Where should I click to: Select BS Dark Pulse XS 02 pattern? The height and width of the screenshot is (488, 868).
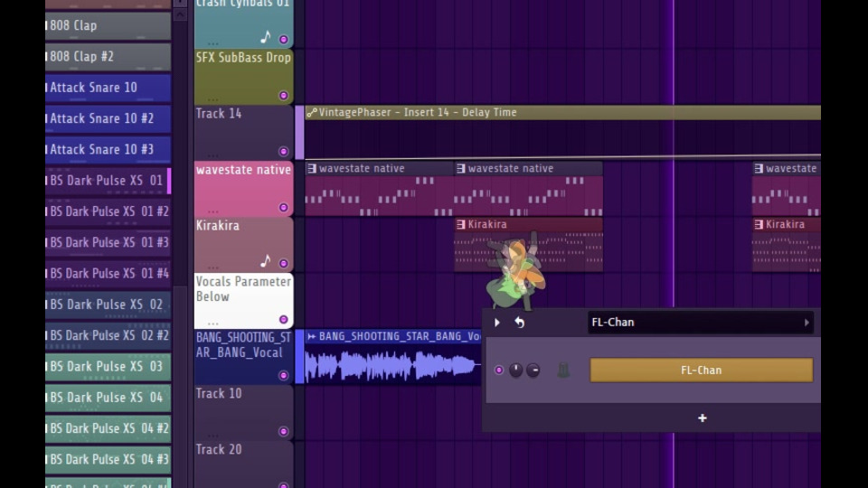tap(108, 305)
